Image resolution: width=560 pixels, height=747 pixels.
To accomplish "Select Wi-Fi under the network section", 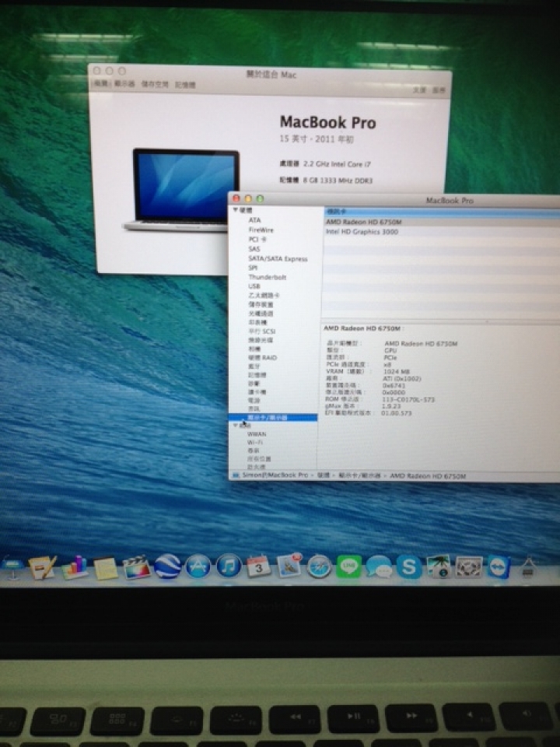I will pyautogui.click(x=255, y=443).
